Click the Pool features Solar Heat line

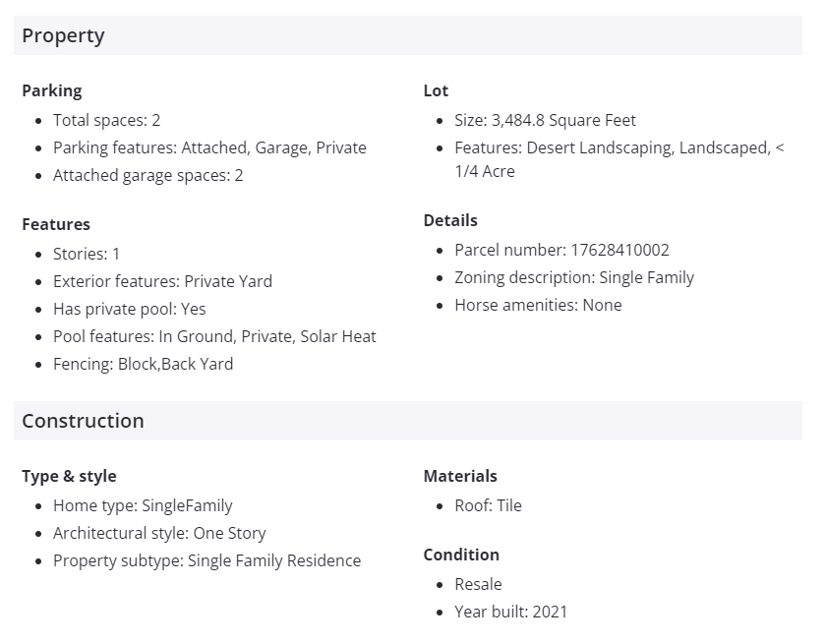[214, 336]
